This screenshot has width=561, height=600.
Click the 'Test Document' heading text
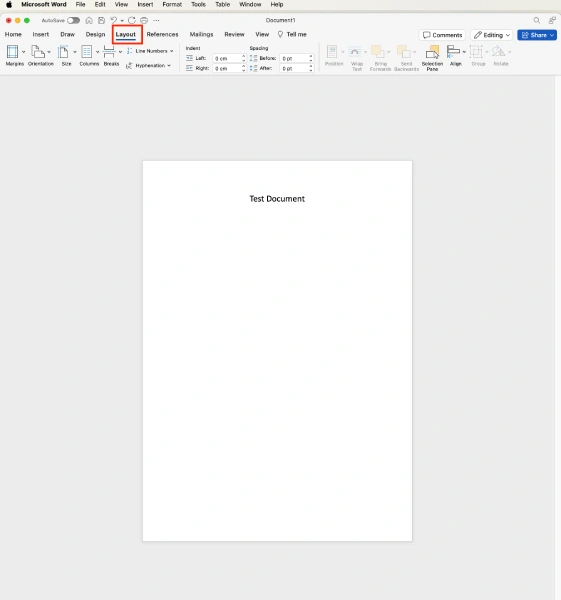coord(277,199)
